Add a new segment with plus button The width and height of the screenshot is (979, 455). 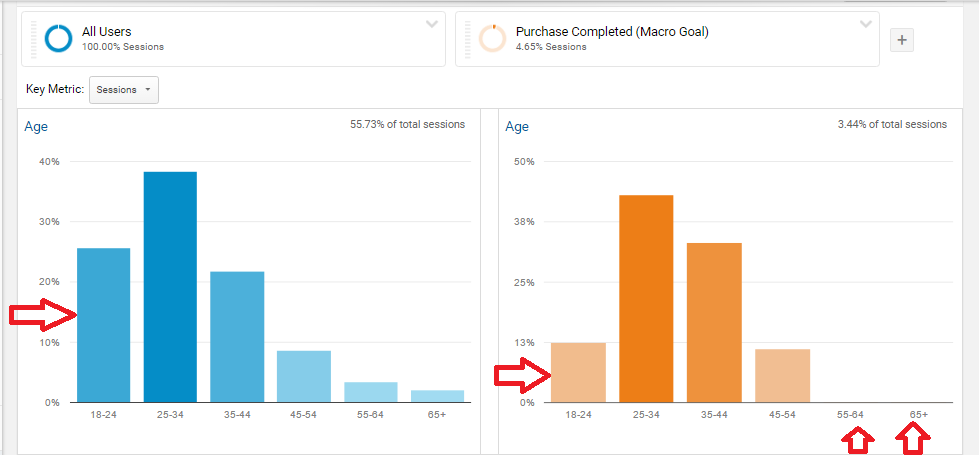(x=902, y=39)
